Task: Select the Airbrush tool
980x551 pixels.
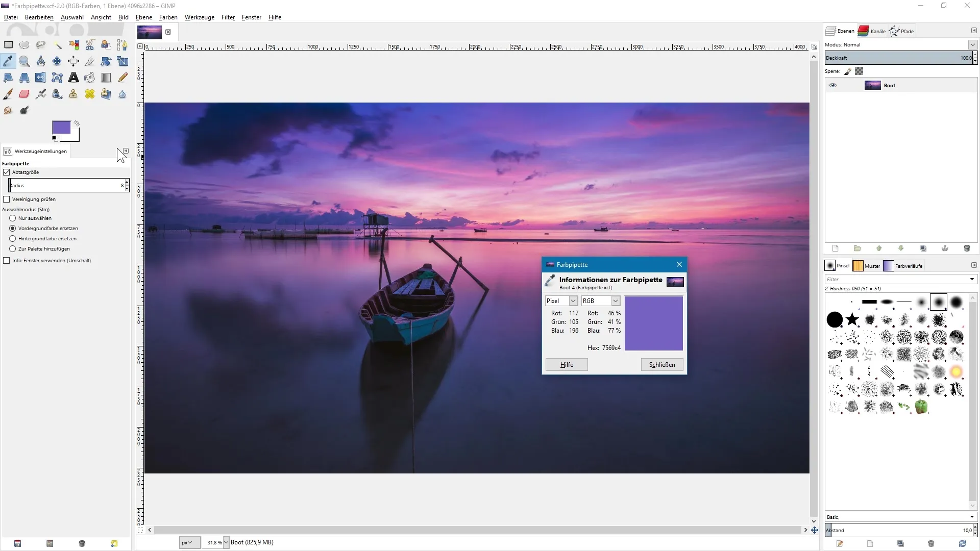Action: click(40, 94)
